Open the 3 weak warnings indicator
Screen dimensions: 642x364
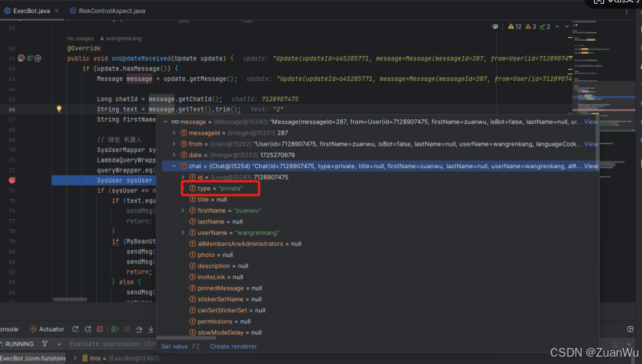[x=531, y=27]
